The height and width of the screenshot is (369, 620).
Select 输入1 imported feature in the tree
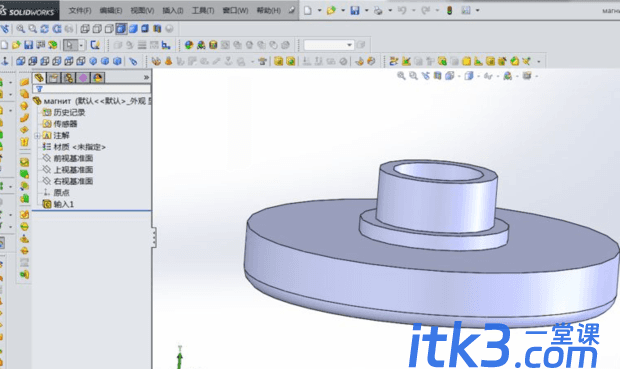(59, 204)
